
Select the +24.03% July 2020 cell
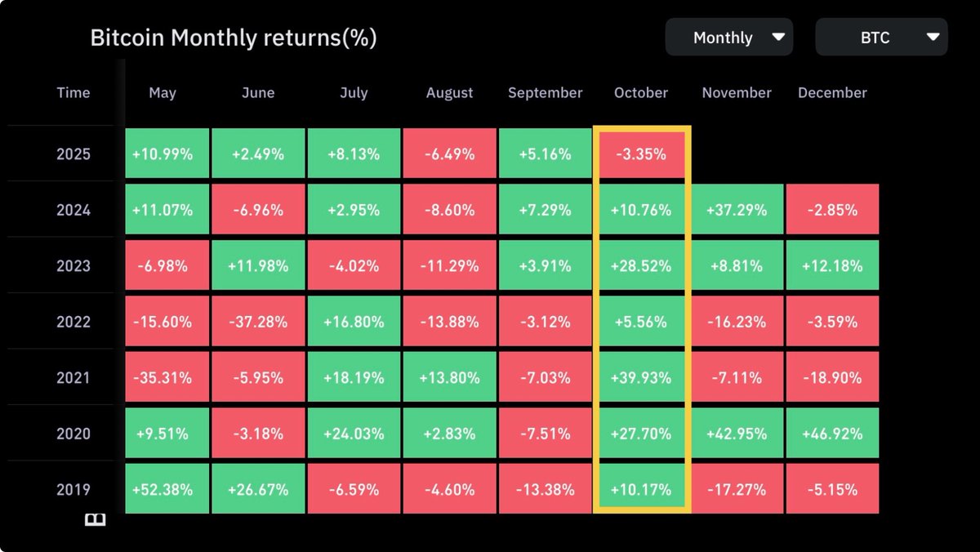354,434
